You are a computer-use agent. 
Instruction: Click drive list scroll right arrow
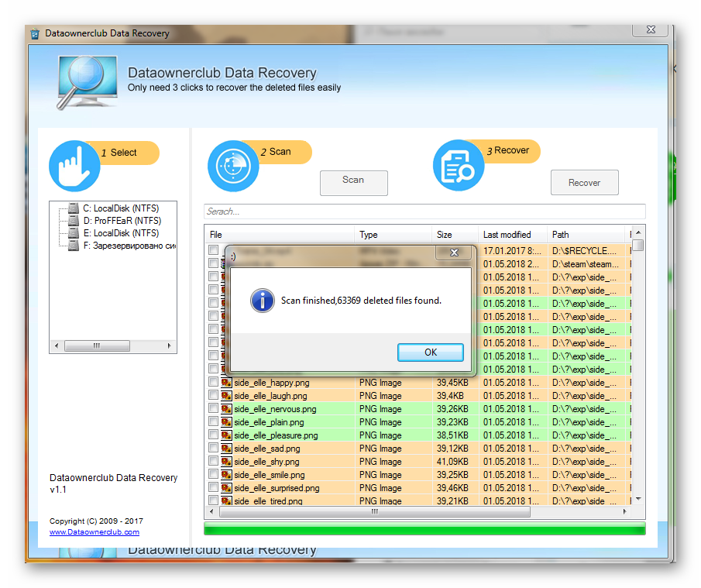(169, 346)
